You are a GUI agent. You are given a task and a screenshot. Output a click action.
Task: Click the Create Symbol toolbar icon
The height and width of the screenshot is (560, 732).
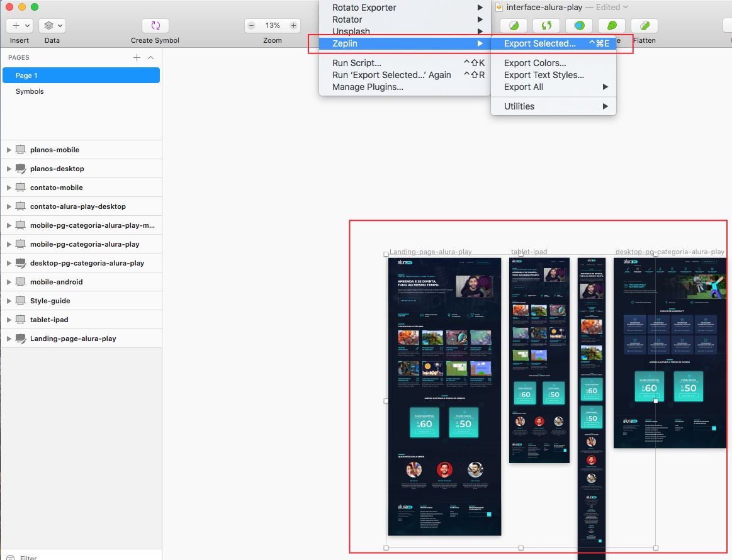[x=155, y=25]
